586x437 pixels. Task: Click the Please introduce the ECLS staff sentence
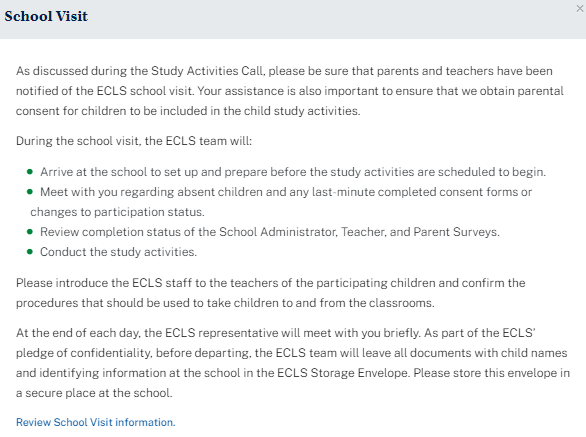point(271,283)
